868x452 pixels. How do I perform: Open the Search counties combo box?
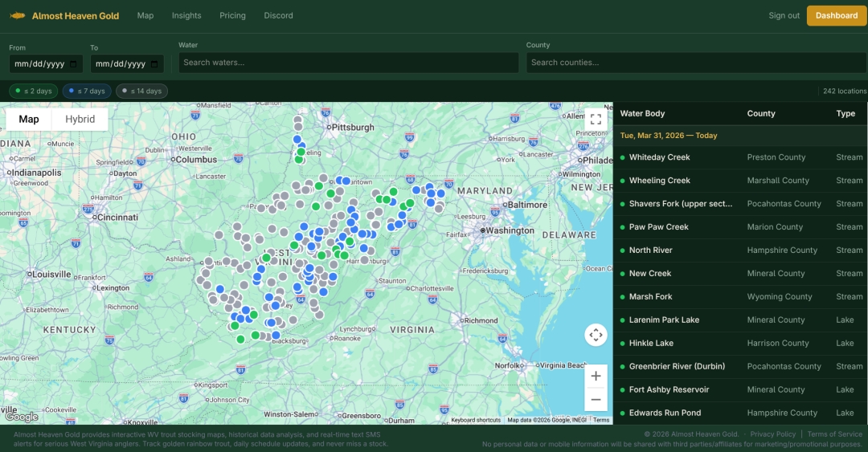(x=696, y=63)
